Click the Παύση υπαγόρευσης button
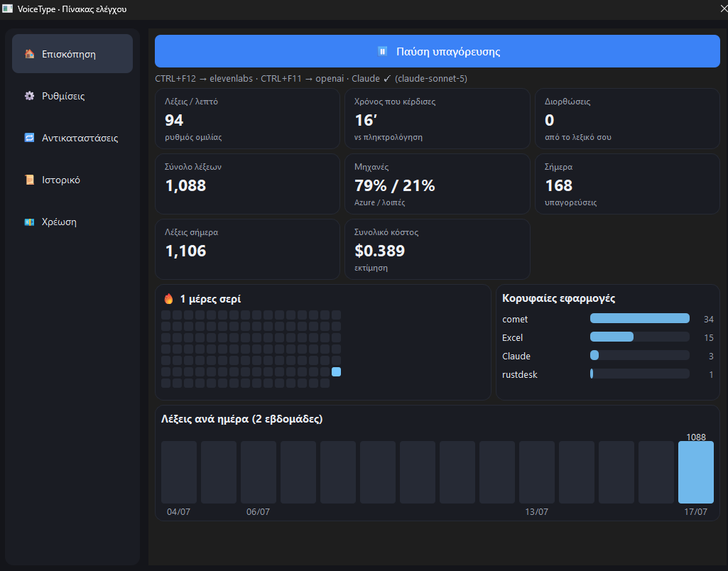The width and height of the screenshot is (728, 571). coord(437,51)
